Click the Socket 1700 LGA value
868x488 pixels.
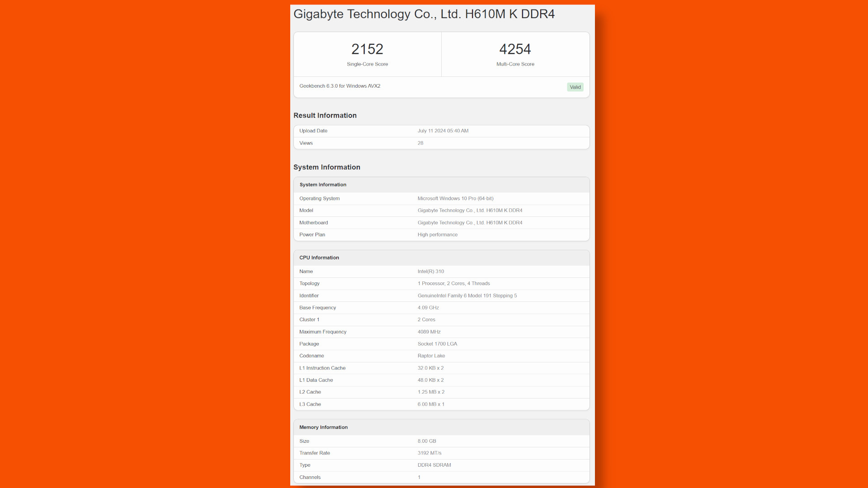click(437, 344)
